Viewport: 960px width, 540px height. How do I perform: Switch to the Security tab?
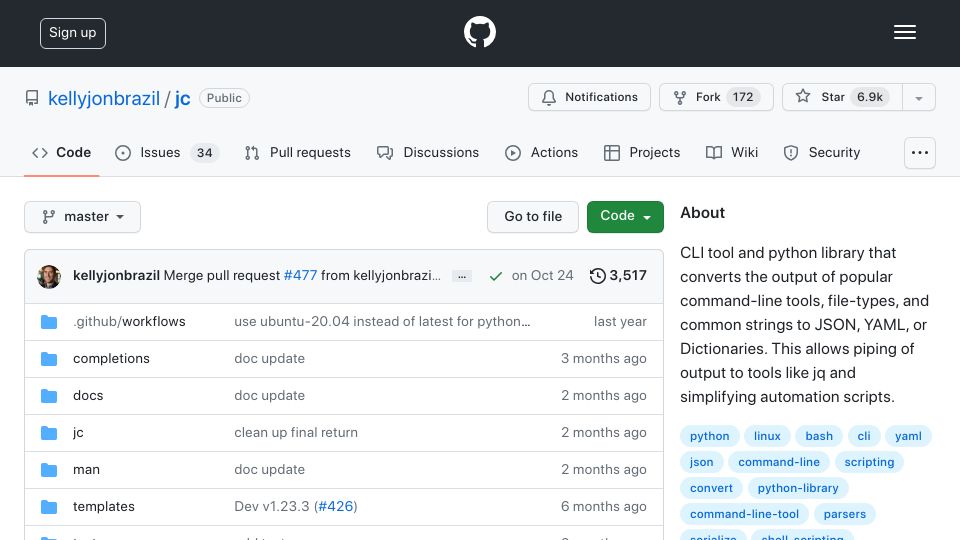point(822,152)
